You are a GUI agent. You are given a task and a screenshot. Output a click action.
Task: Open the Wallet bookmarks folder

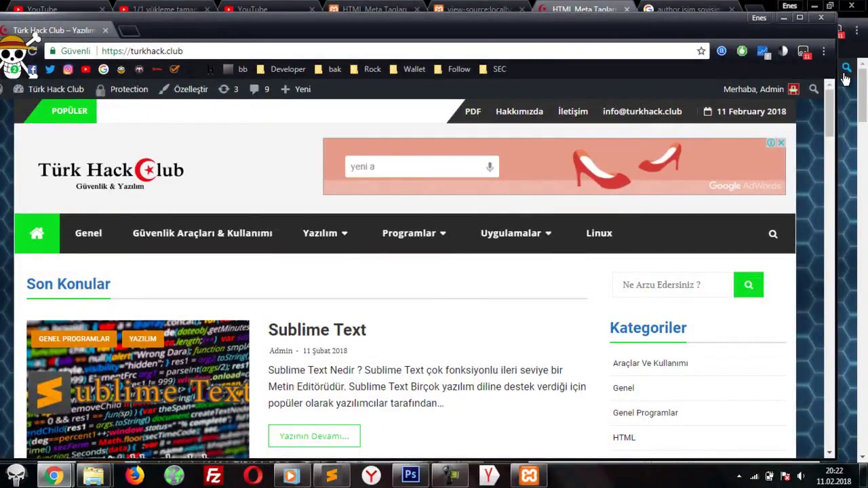click(407, 69)
